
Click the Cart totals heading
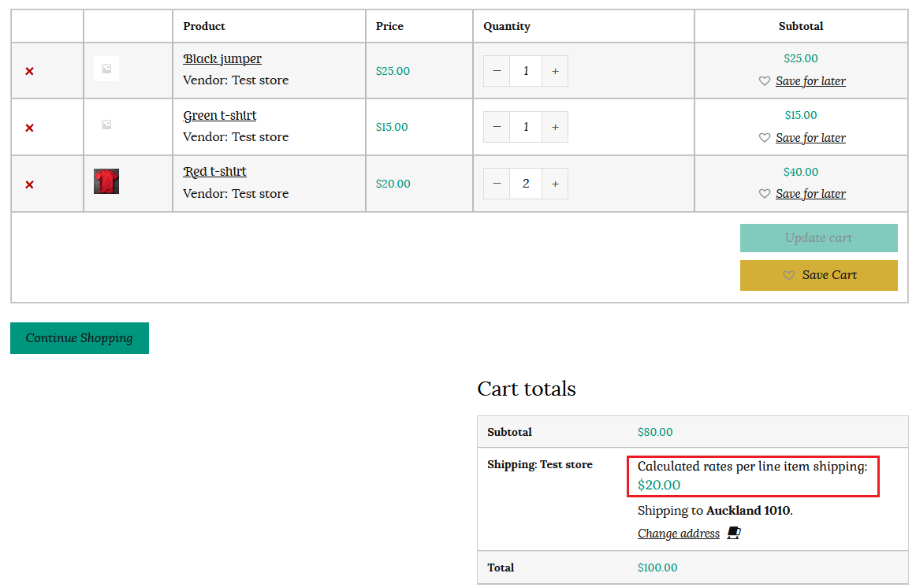pyautogui.click(x=527, y=389)
